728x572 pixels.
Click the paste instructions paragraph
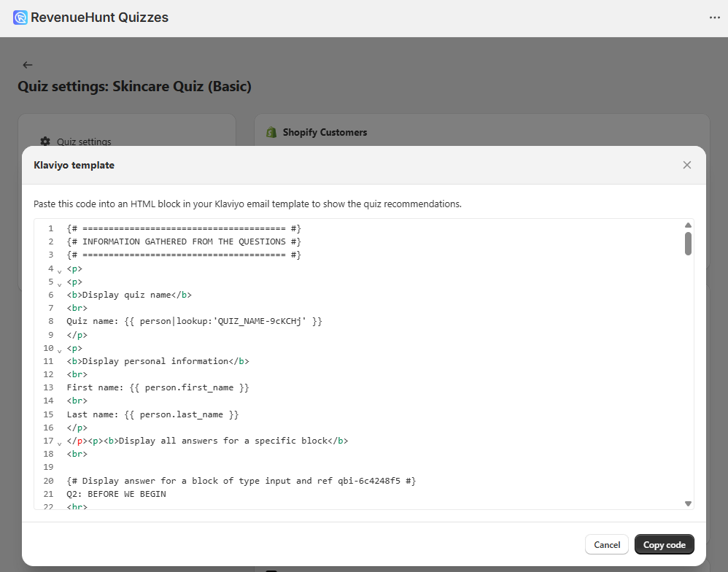coord(247,204)
